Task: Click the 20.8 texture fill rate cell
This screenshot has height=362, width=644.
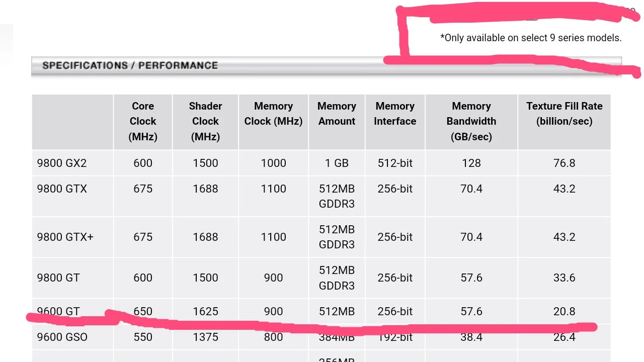Action: 565,311
